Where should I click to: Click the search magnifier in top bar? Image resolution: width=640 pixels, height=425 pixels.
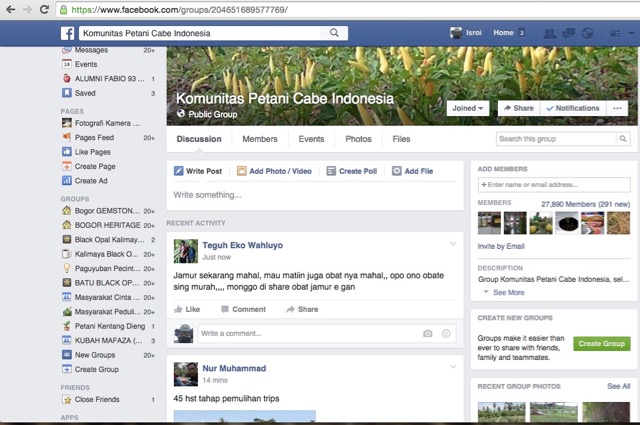334,33
